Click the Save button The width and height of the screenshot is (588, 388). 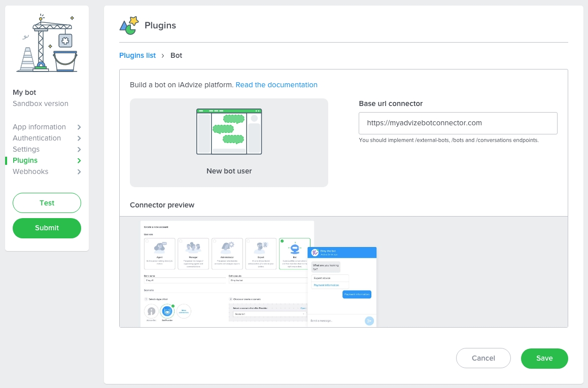point(544,358)
